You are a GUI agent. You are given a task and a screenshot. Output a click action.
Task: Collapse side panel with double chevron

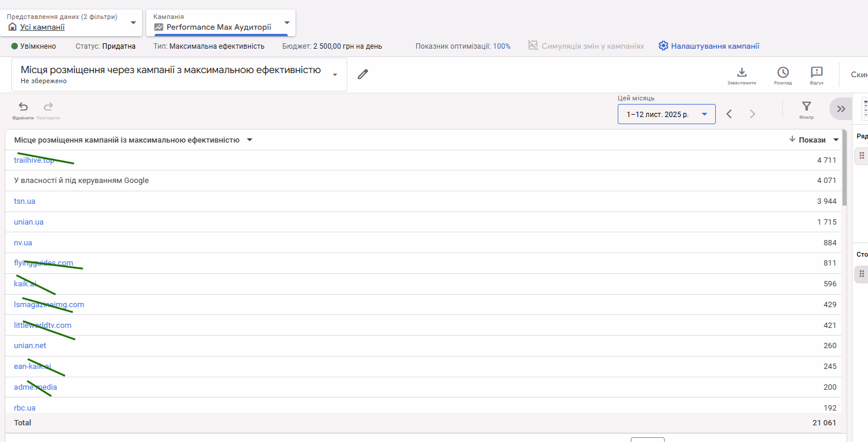click(841, 109)
